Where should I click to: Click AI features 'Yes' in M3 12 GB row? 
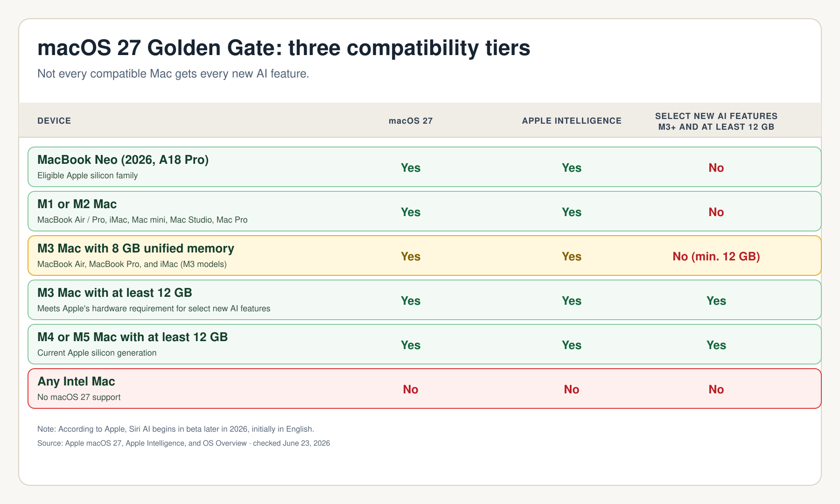tap(716, 301)
